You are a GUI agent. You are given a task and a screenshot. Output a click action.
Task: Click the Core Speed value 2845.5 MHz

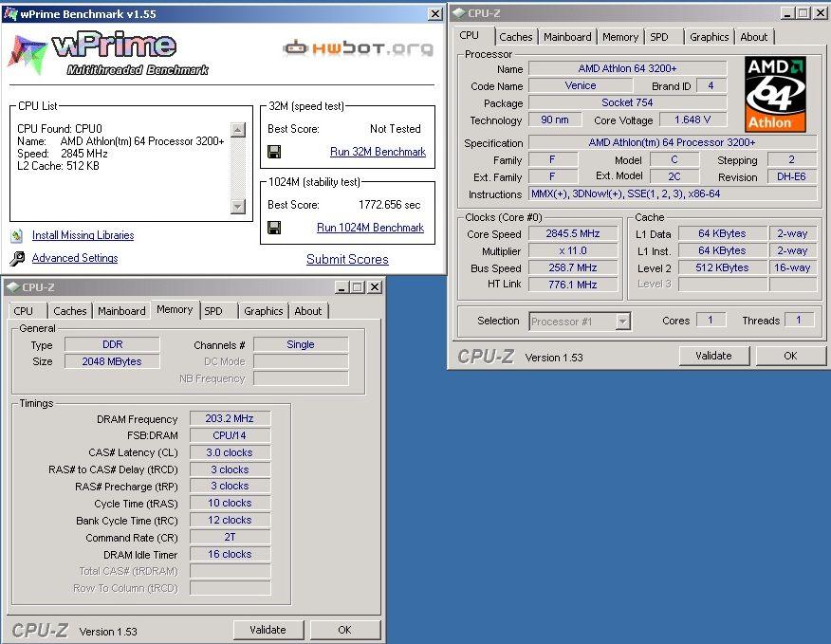coord(573,233)
